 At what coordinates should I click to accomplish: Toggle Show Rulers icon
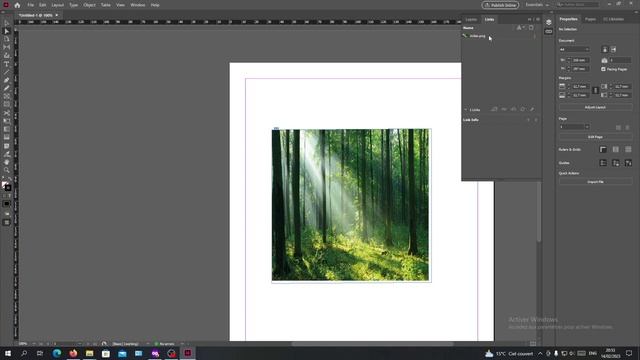tap(603, 150)
